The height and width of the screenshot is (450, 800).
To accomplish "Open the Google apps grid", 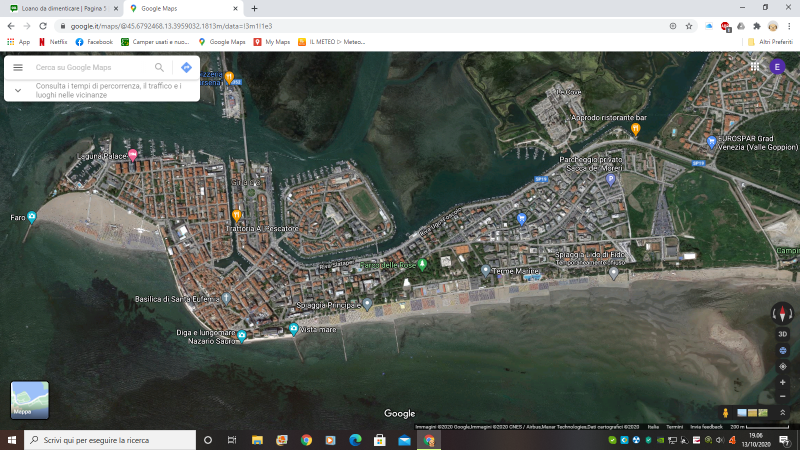I will coord(754,67).
